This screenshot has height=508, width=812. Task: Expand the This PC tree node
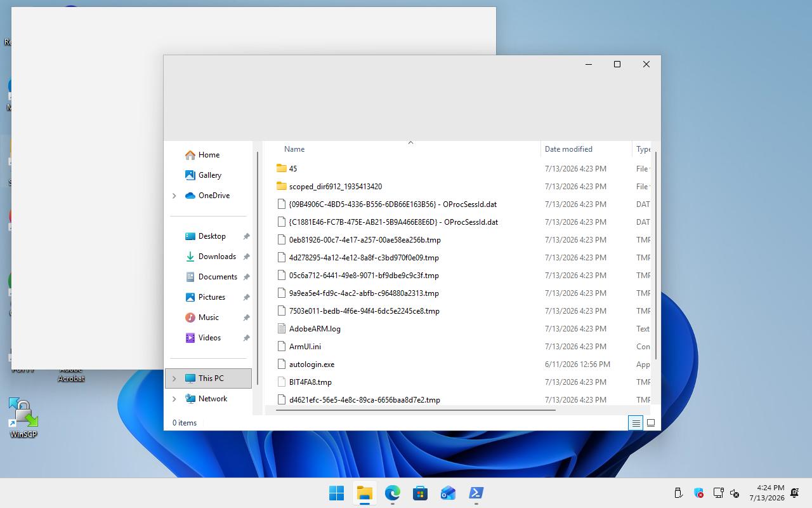(x=174, y=378)
